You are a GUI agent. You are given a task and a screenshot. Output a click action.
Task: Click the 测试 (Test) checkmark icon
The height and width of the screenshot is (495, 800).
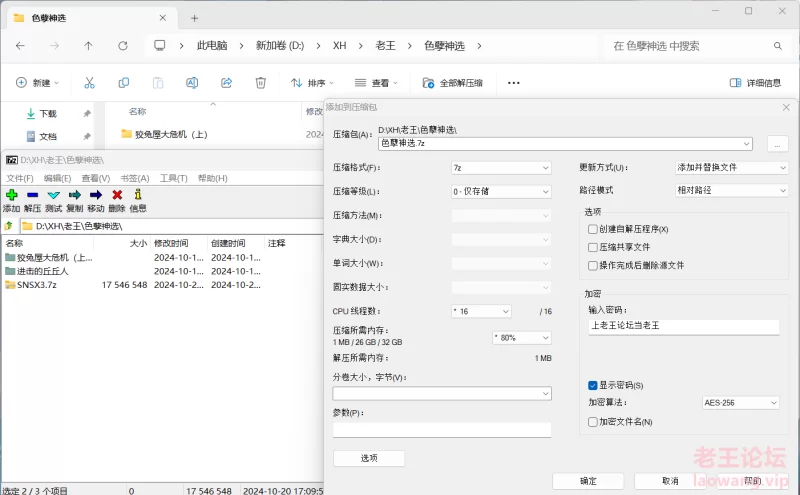pyautogui.click(x=54, y=194)
